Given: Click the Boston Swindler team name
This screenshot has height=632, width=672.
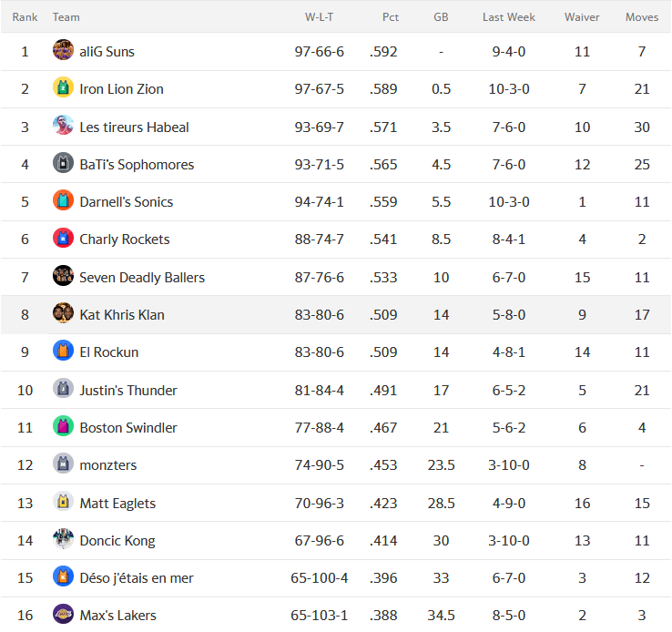Looking at the screenshot, I should click(128, 428).
